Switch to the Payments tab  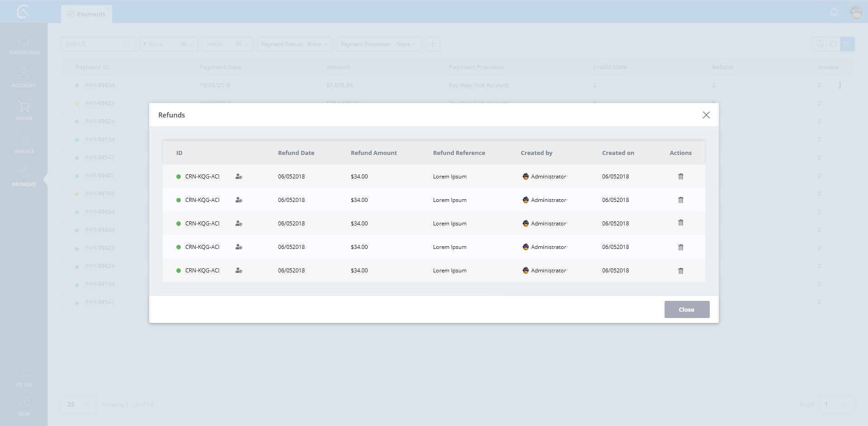tap(87, 14)
